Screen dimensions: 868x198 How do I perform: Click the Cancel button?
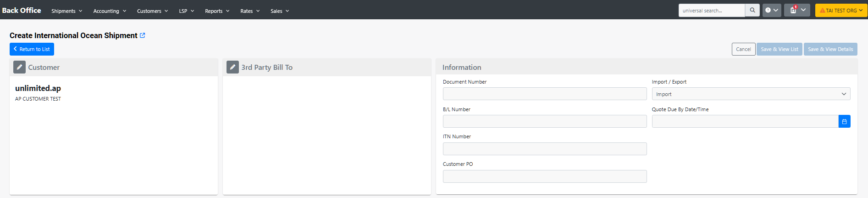point(743,49)
